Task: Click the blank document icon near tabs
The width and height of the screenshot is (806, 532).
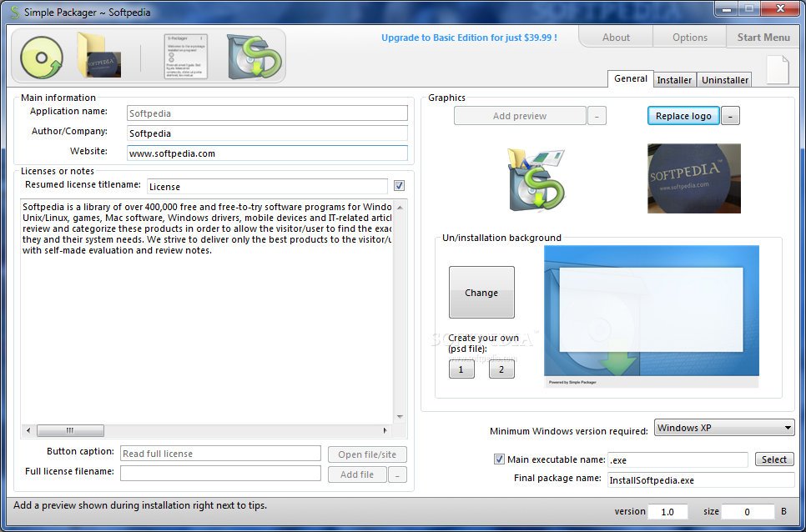Action: tap(778, 70)
